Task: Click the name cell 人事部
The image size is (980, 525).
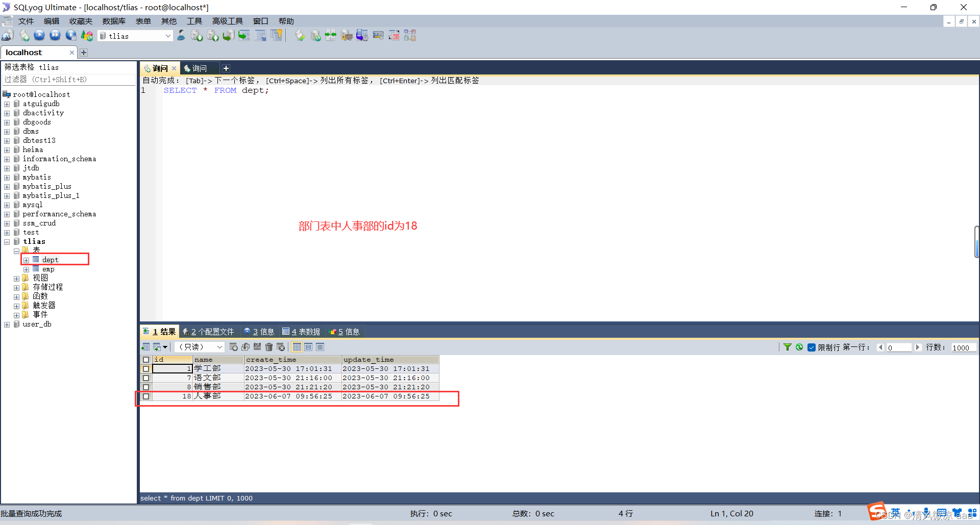Action: (x=218, y=396)
